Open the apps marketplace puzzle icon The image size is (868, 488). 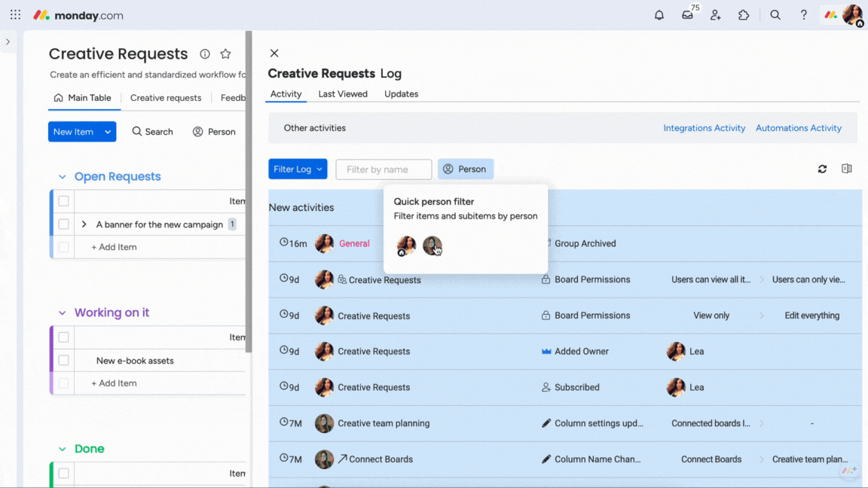tap(744, 14)
